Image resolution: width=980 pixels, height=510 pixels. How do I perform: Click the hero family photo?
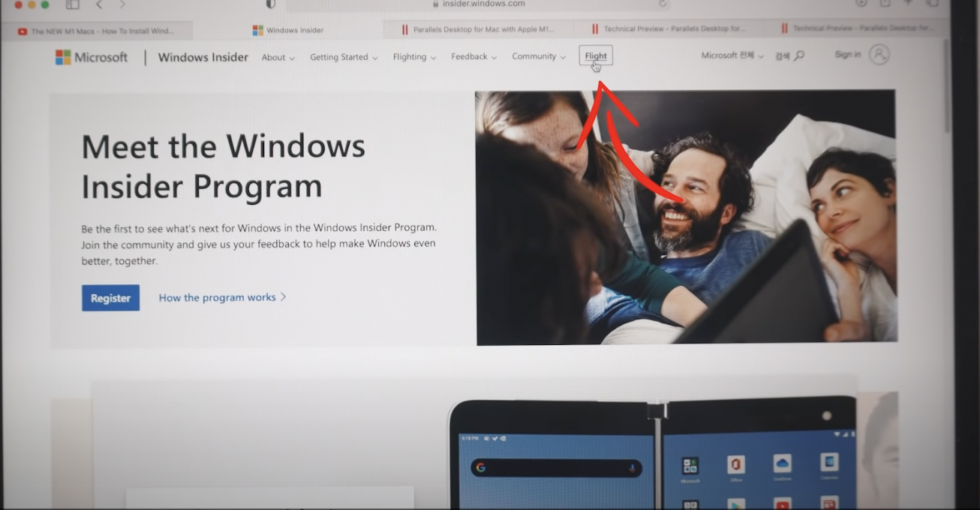coord(686,217)
